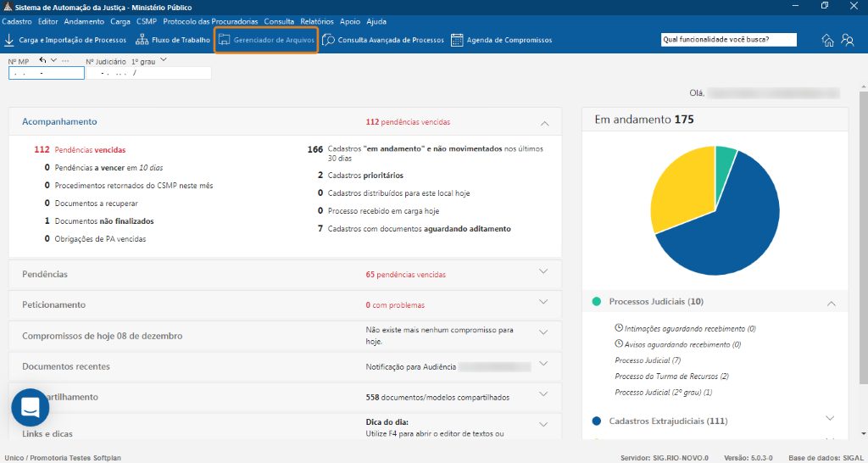Screen dimensions: 868x463
Task: Expand the Documentos recentes panel
Action: [x=543, y=363]
